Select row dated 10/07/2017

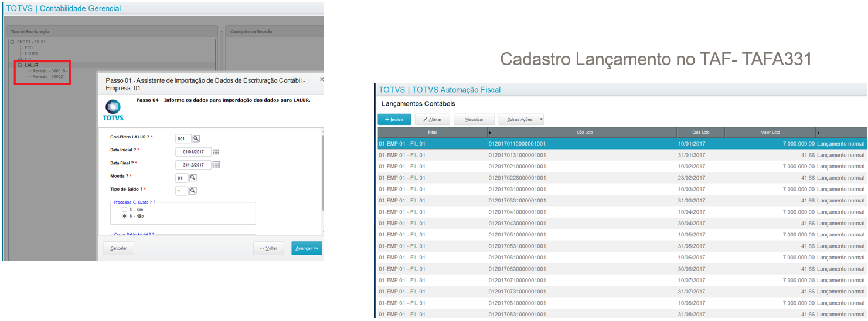coord(621,281)
